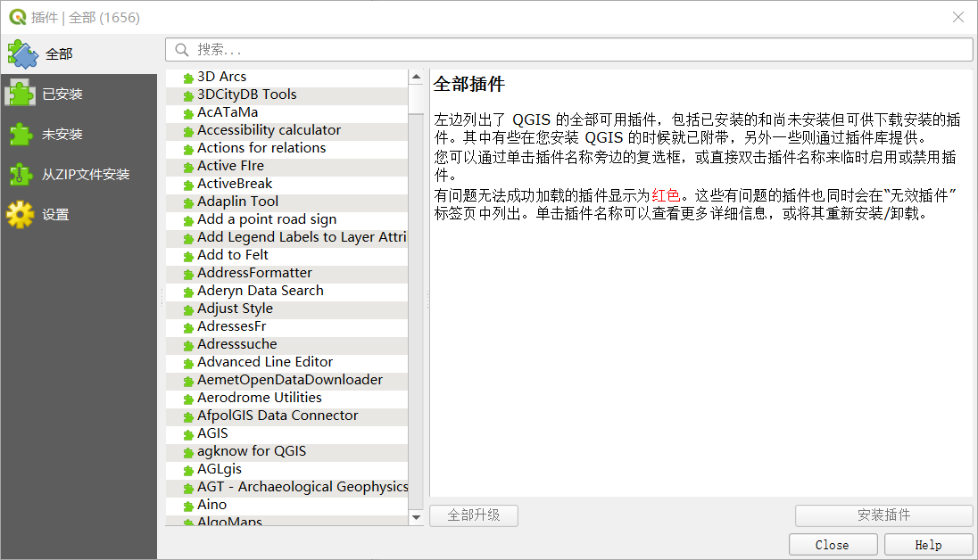Click the plugin icon next to 3D Arcs
Viewport: 978px width, 560px height.
[x=188, y=78]
